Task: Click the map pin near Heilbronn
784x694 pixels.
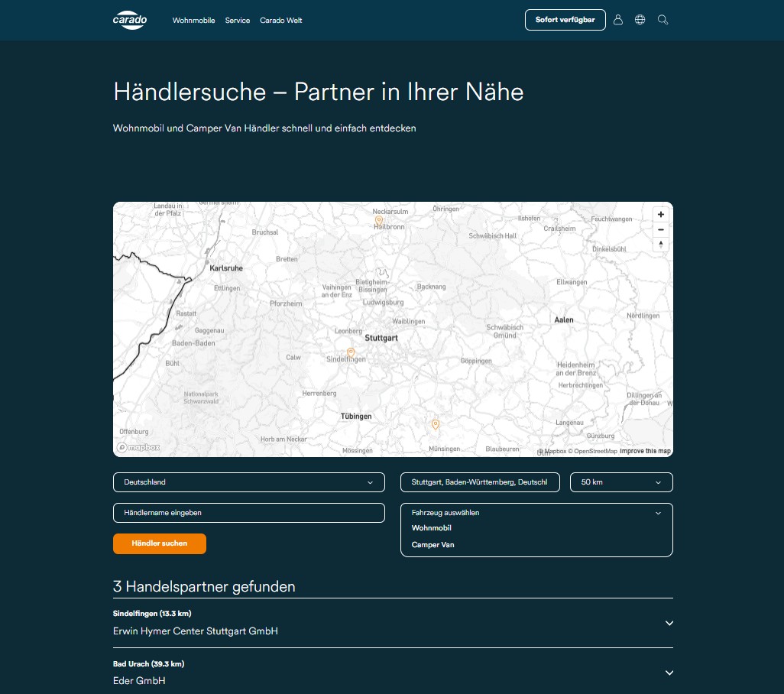Action: (379, 220)
